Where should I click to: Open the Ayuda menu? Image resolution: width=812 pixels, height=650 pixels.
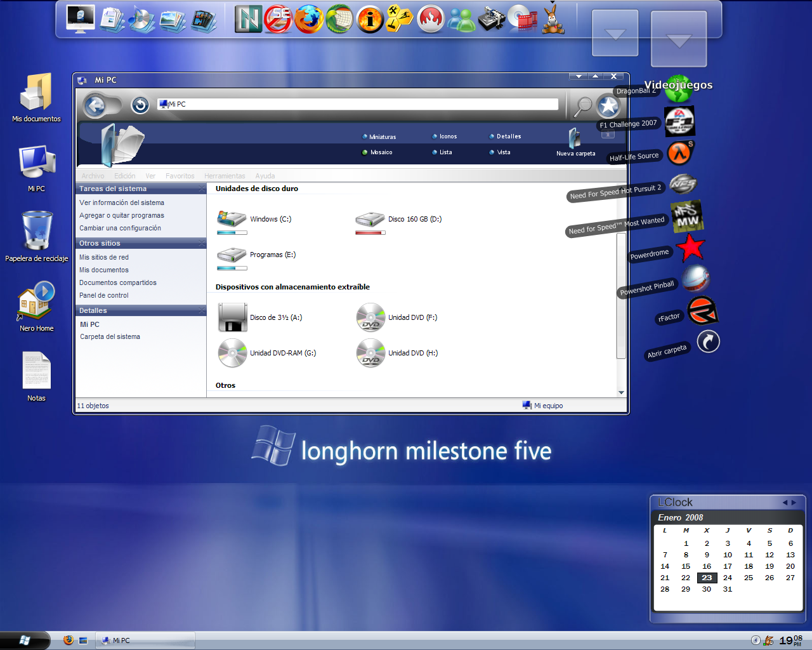[265, 176]
